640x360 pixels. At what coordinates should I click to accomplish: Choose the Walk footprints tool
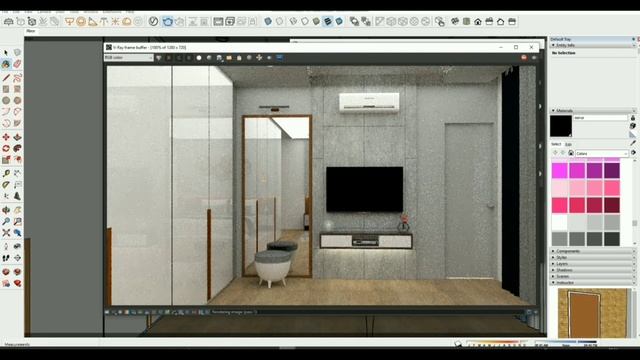[x=6, y=258]
